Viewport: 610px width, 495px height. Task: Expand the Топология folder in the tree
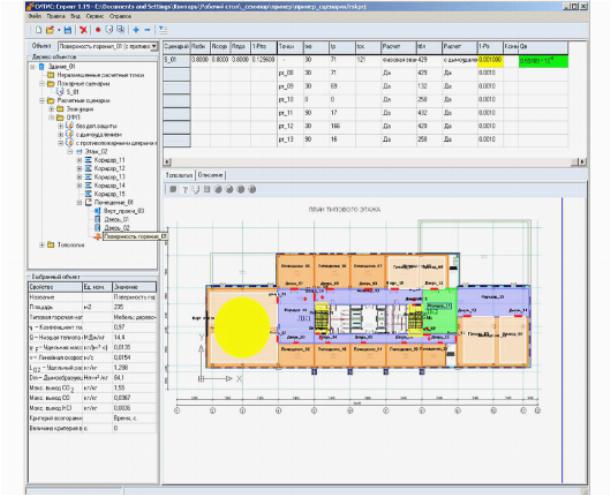(x=41, y=245)
